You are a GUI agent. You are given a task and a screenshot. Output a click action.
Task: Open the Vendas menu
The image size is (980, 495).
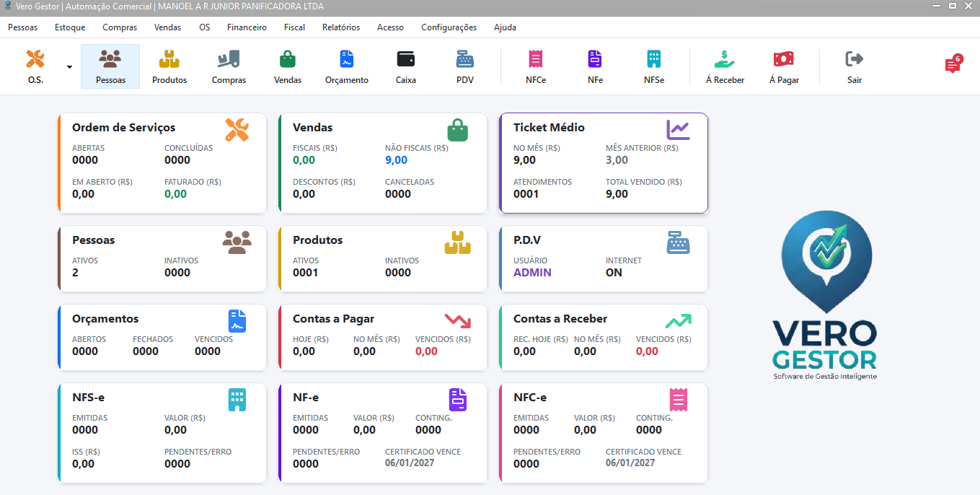pyautogui.click(x=168, y=27)
